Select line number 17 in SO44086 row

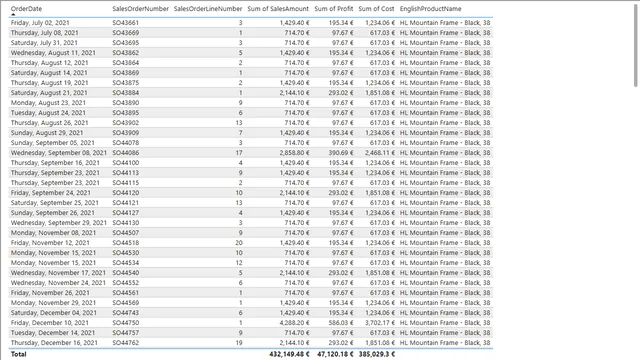[x=239, y=153]
